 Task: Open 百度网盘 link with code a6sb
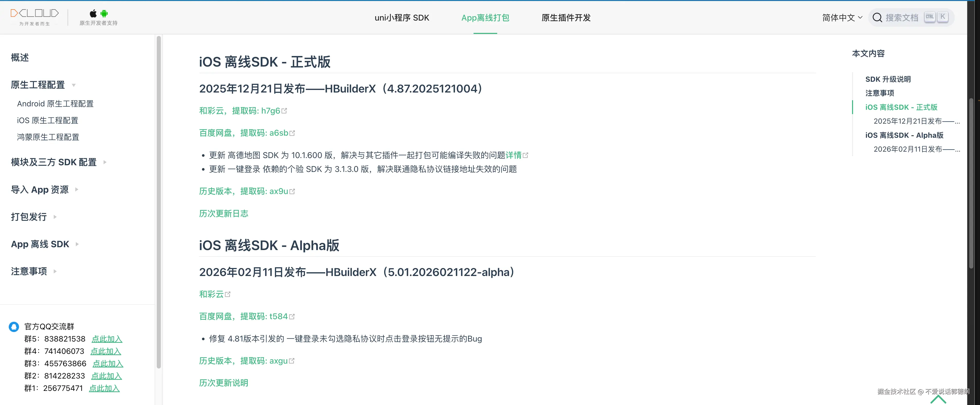(244, 133)
